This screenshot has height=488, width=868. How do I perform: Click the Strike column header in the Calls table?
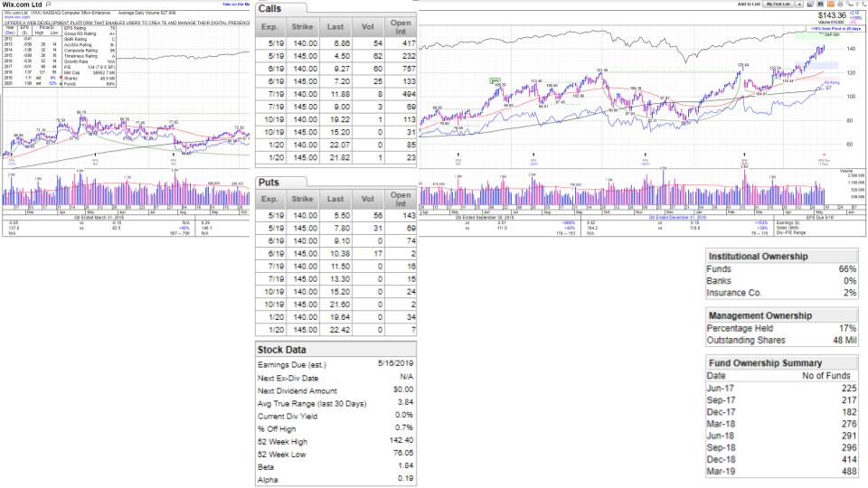pyautogui.click(x=302, y=26)
